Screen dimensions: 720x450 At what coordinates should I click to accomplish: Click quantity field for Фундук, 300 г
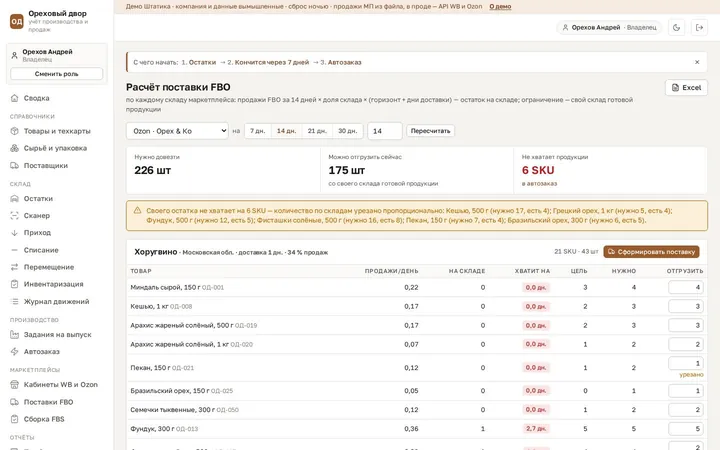[x=686, y=429]
